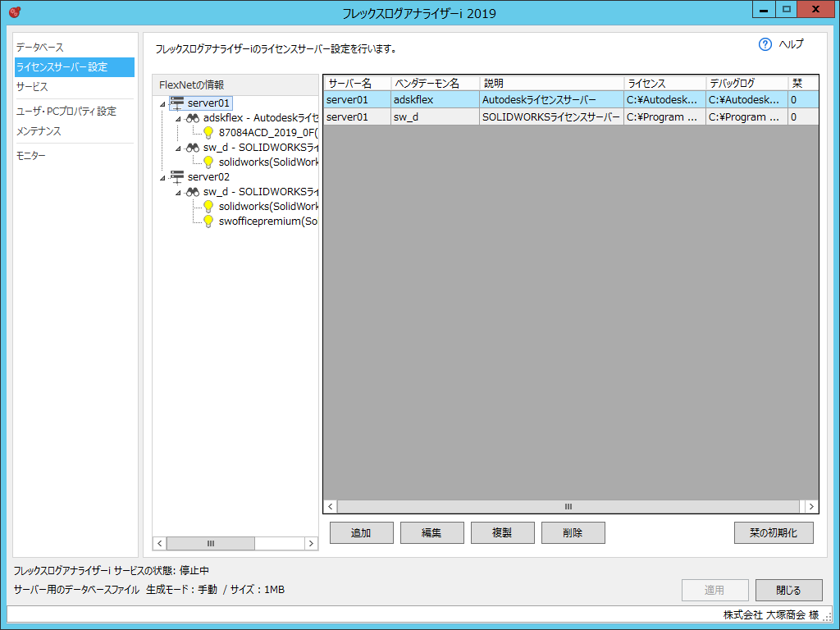Select ライセンスサーバー設定 in sidebar
This screenshot has width=840, height=630.
click(x=75, y=67)
